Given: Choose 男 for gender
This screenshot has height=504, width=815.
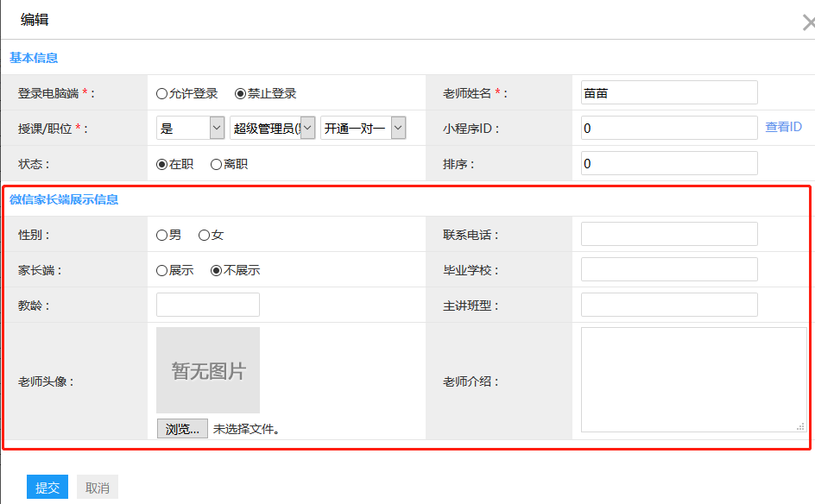Looking at the screenshot, I should click(161, 235).
